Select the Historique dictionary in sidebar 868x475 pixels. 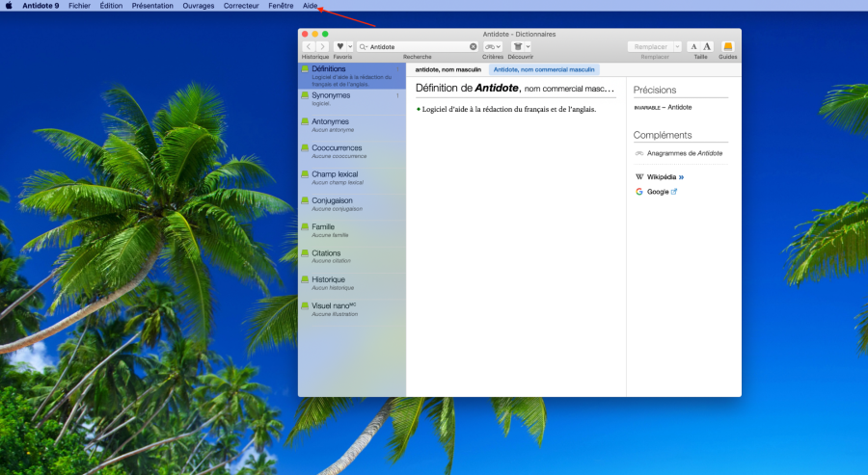click(352, 286)
